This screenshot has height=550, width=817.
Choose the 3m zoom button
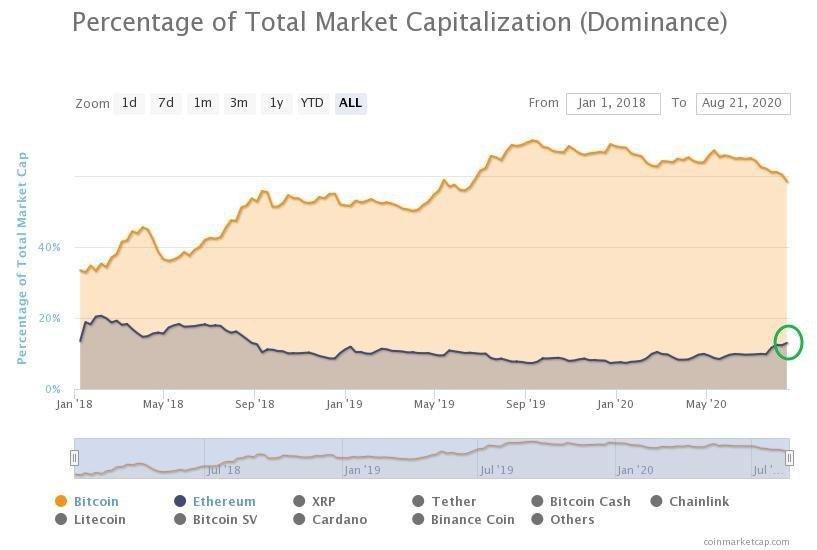[239, 103]
